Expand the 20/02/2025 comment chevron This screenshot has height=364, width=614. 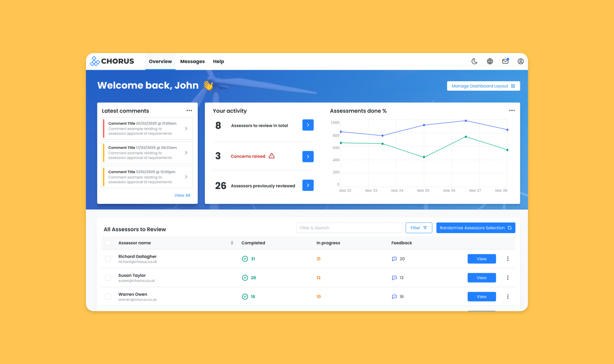(x=186, y=129)
